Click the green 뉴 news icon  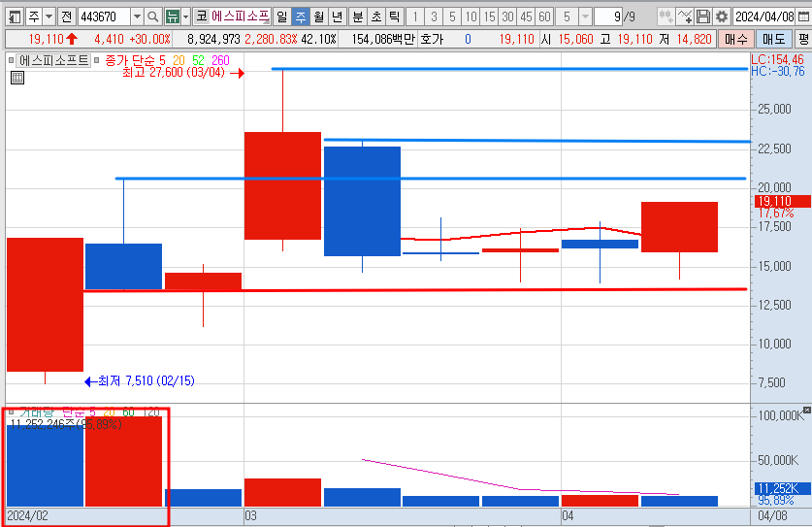point(172,17)
